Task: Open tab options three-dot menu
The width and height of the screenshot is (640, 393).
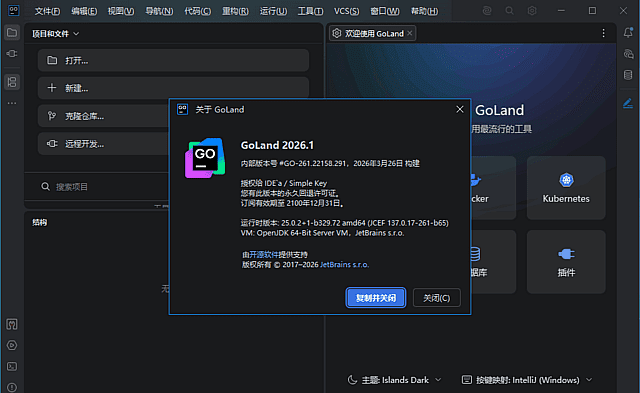Action: point(603,33)
